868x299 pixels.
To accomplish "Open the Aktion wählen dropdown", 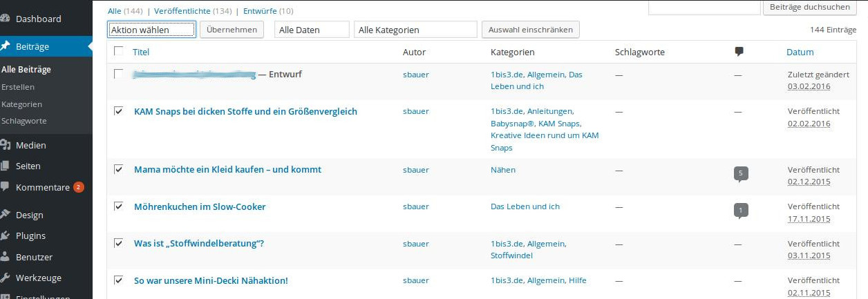I will (152, 30).
